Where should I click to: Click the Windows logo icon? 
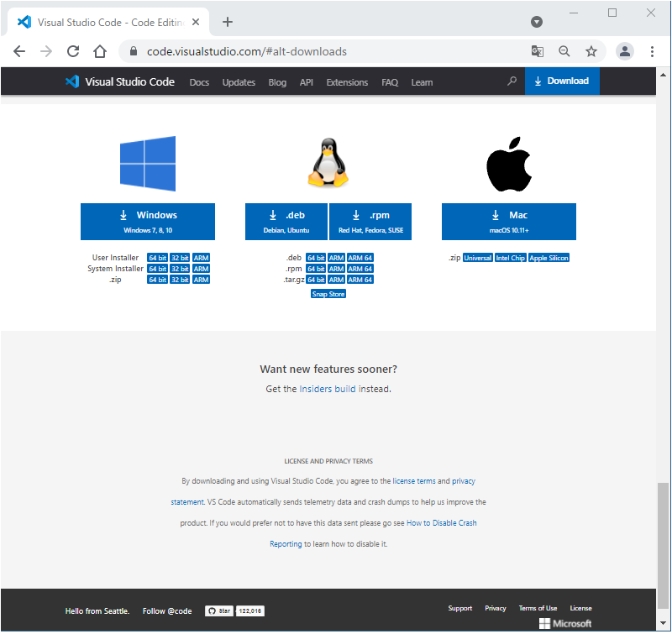click(147, 164)
